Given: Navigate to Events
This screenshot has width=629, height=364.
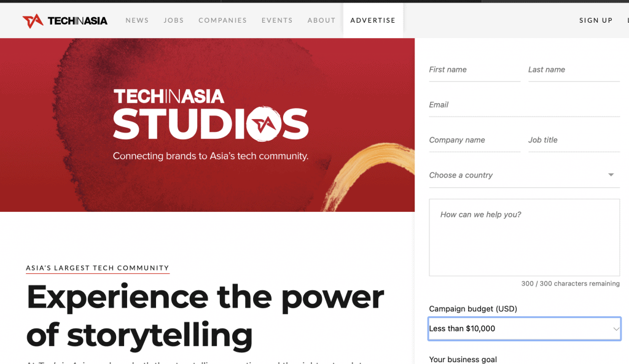Looking at the screenshot, I should [277, 20].
